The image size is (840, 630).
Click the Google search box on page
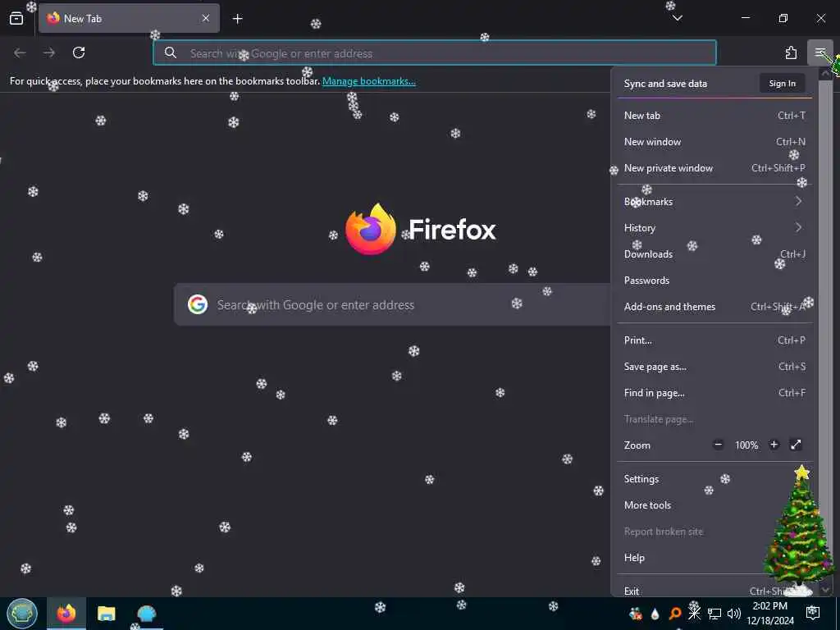(393, 305)
